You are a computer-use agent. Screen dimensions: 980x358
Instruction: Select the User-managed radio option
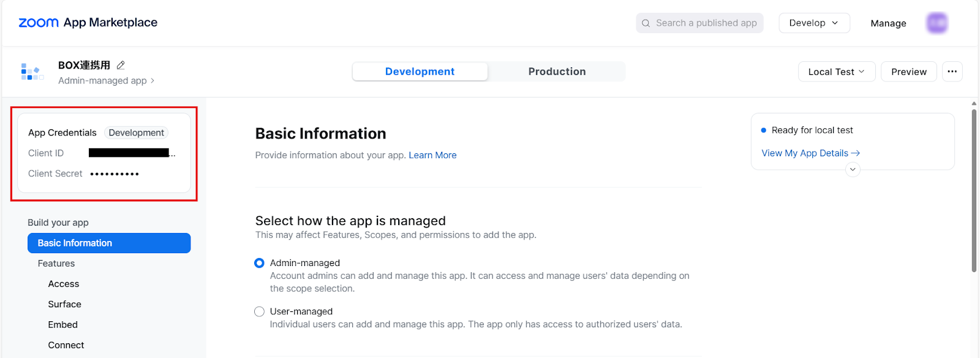click(260, 311)
